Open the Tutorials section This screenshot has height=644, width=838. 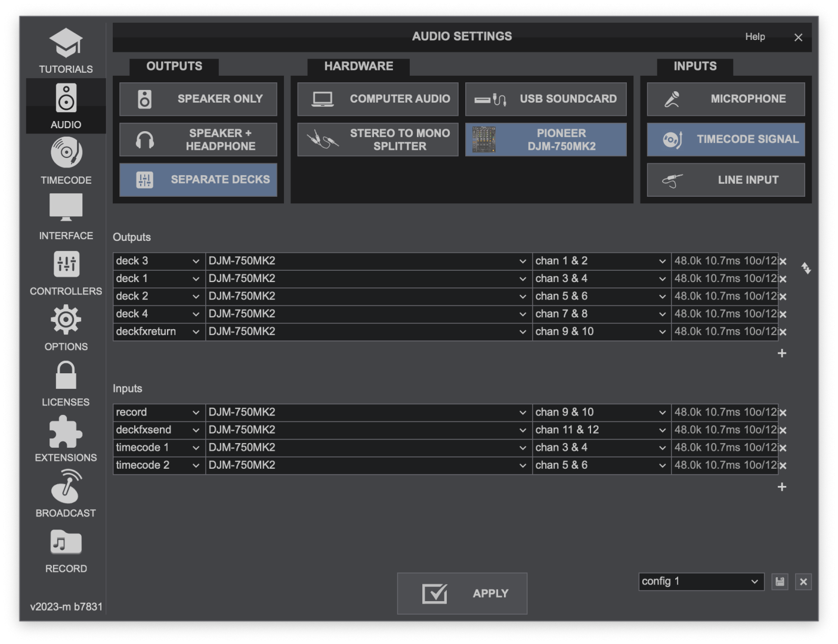[x=66, y=51]
